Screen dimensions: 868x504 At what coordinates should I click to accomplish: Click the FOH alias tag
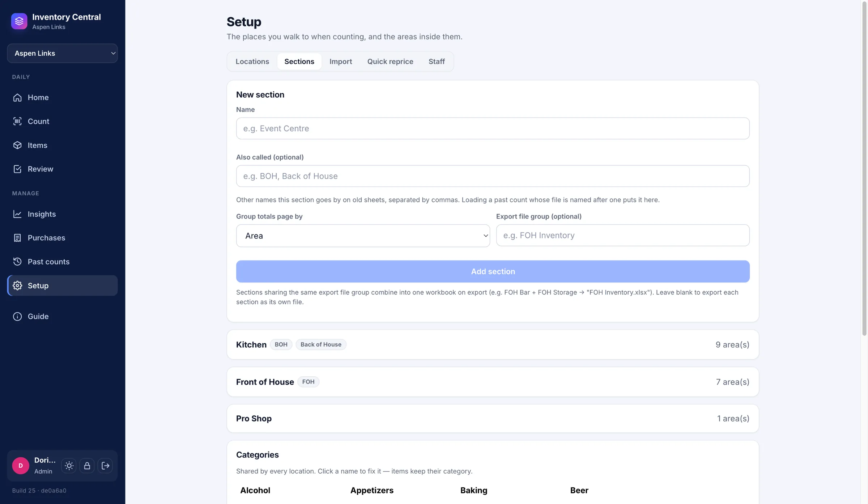click(308, 382)
